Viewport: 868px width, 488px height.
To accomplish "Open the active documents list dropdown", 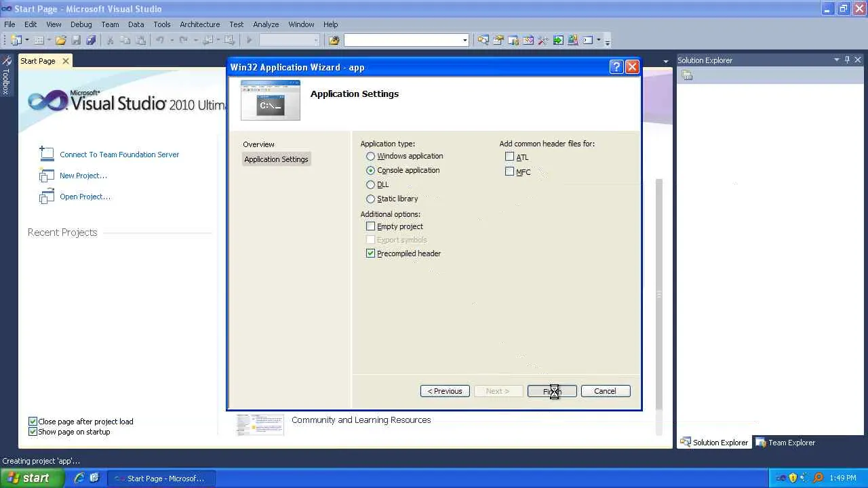I will coord(665,61).
